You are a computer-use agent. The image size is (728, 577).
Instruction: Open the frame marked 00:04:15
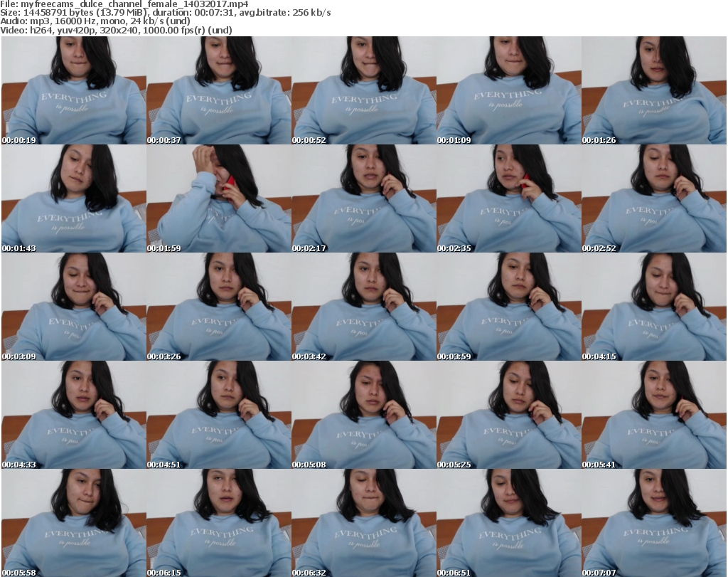pyautogui.click(x=653, y=307)
